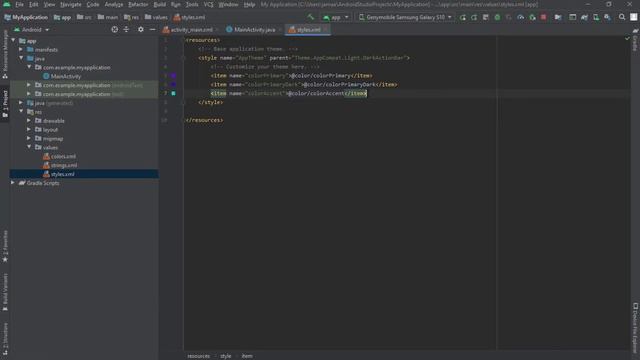Click the Search Everywhere magnifier icon
The height and width of the screenshot is (360, 640).
tap(622, 17)
